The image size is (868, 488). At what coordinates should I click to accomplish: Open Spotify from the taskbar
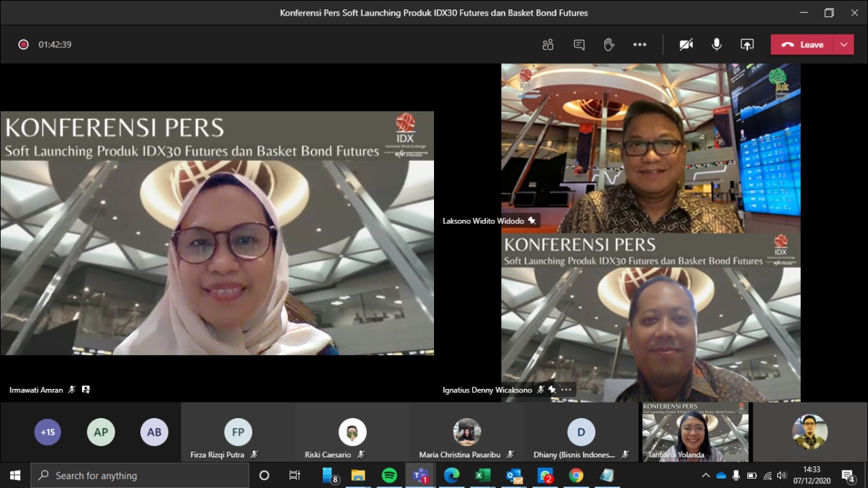pos(389,476)
